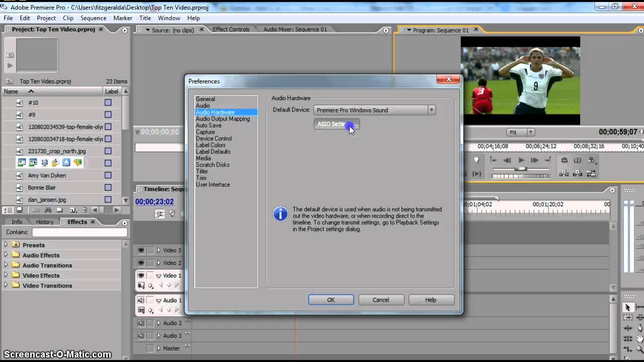The image size is (644, 362).
Task: Click OK in Preferences dialog
Action: 331,300
